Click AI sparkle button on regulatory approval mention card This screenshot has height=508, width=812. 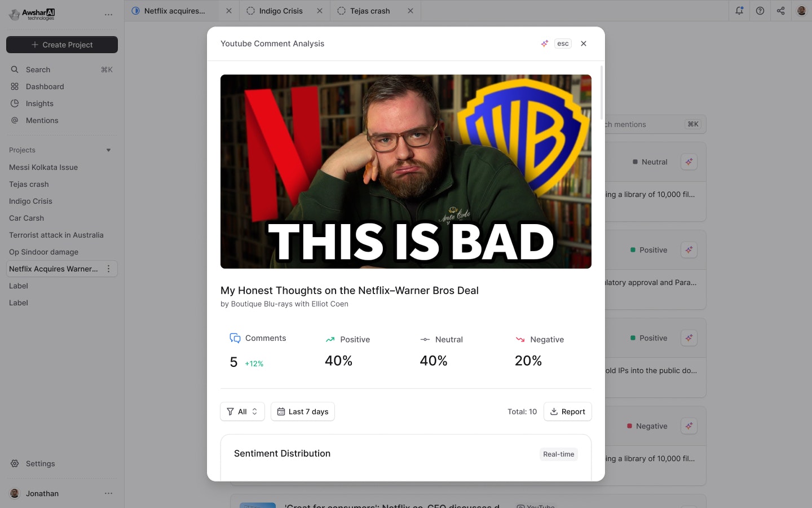pos(689,250)
